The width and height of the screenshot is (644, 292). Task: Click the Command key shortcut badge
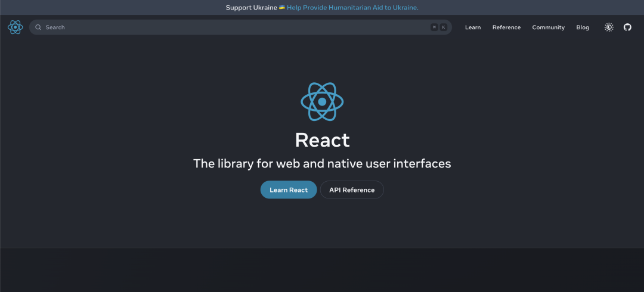coord(434,27)
